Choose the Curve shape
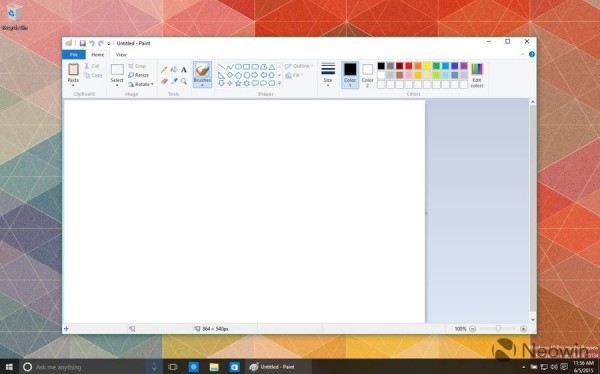 point(230,67)
